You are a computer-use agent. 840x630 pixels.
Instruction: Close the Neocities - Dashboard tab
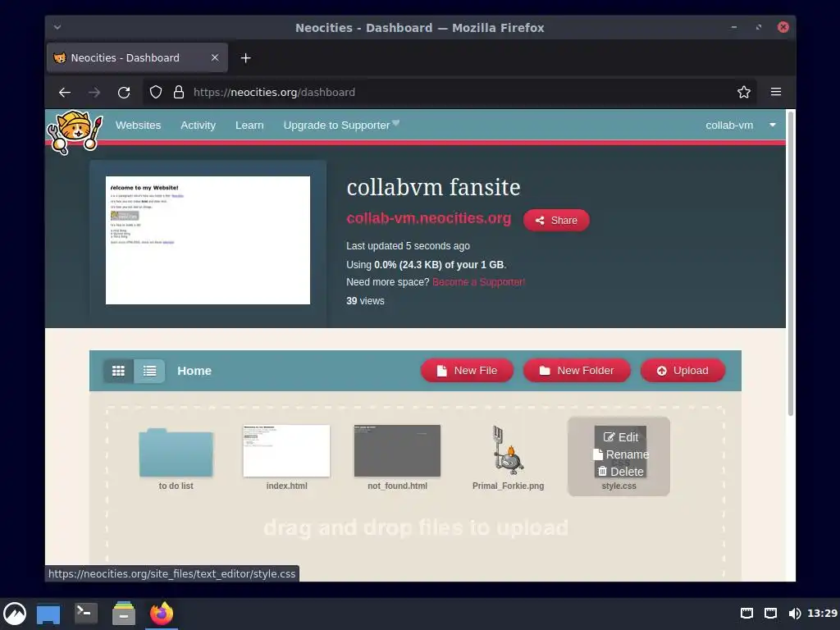(x=215, y=57)
